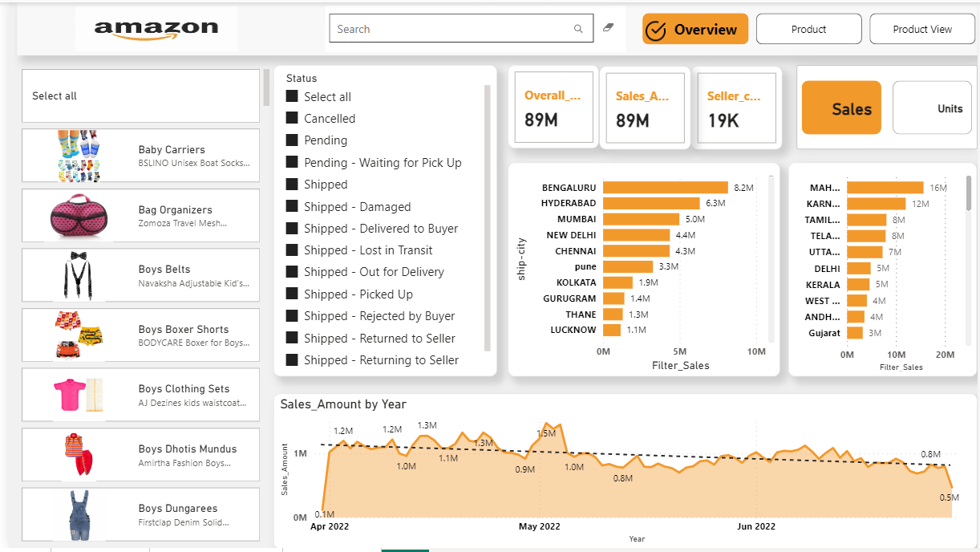Switch to the Product View tab

pos(922,29)
